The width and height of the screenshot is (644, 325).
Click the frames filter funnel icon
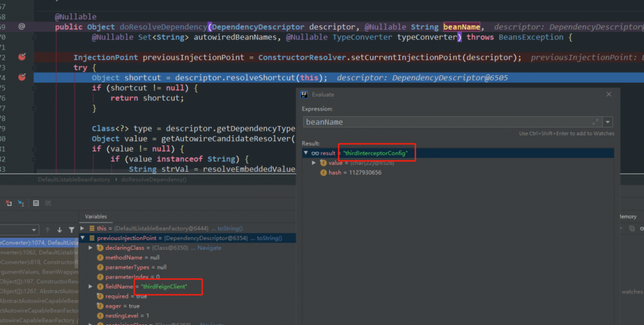pyautogui.click(x=71, y=230)
